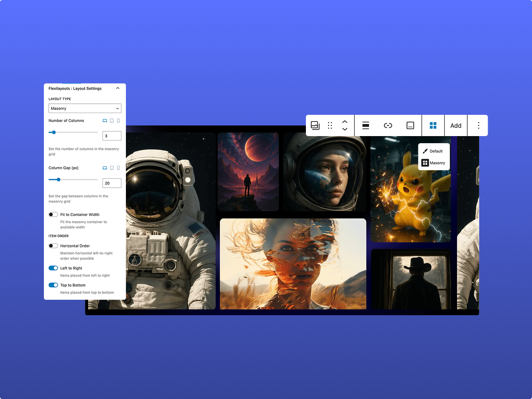
Task: Choose Masonry from the layout popup menu
Action: pyautogui.click(x=434, y=163)
